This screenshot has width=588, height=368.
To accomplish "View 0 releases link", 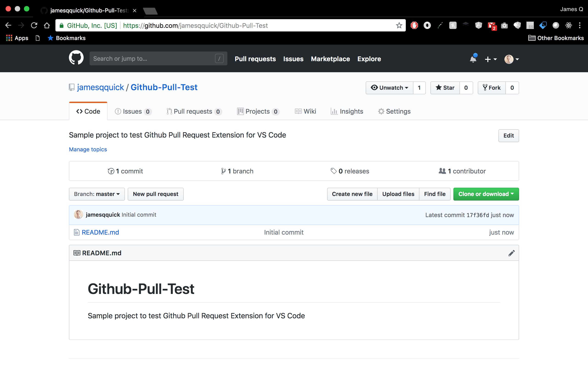I will 350,171.
